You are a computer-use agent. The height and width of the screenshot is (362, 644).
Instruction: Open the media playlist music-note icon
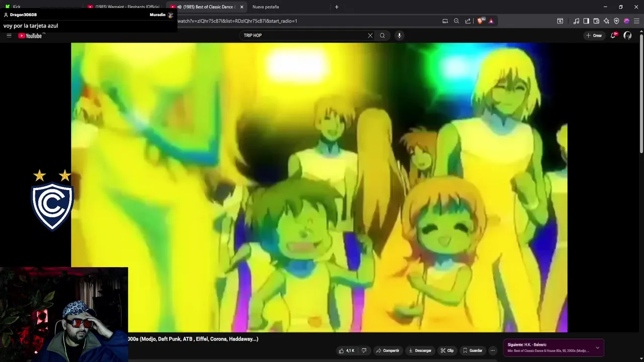tap(576, 21)
